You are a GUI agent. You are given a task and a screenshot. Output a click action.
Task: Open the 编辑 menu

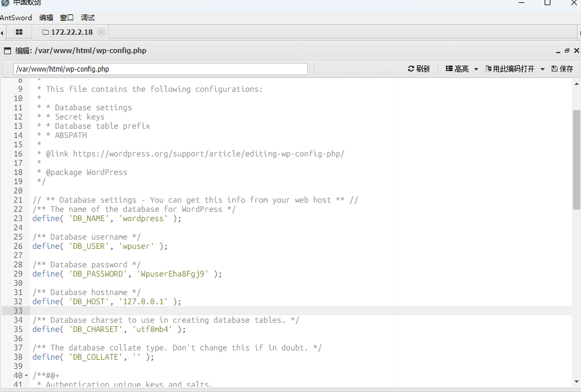46,18
